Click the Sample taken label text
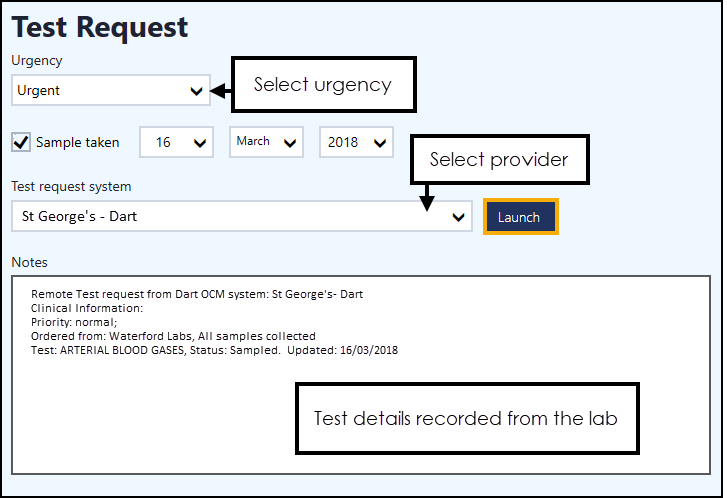Image resolution: width=727 pixels, height=498 pixels. (77, 143)
